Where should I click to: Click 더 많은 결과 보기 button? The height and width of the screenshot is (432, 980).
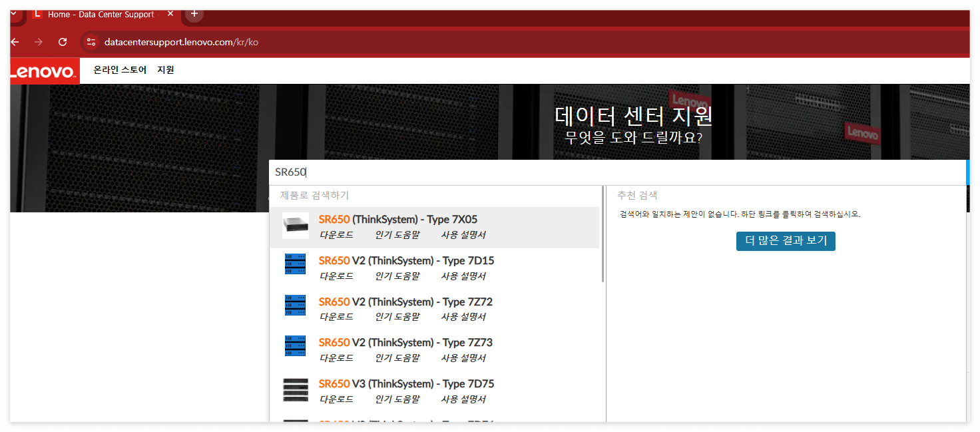coord(786,241)
